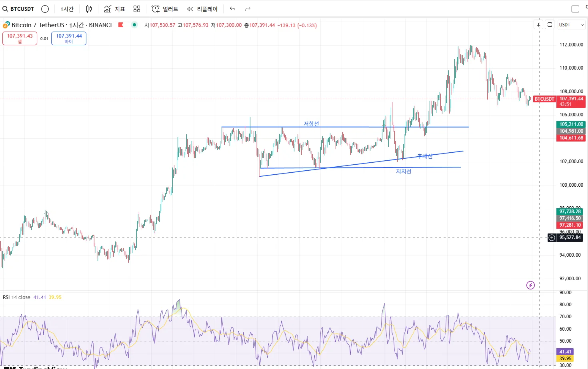The width and height of the screenshot is (588, 369).
Task: Open the USDT currency dropdown
Action: tap(571, 25)
